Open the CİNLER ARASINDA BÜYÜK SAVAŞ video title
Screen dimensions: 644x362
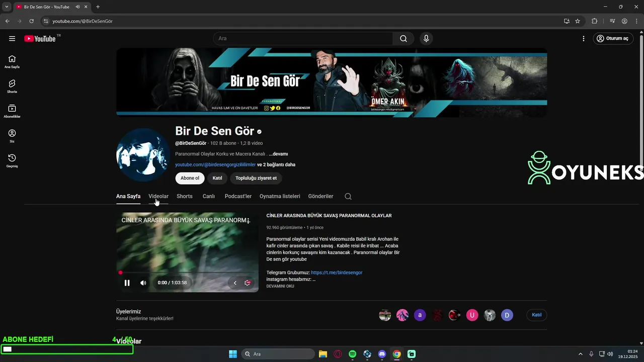329,216
